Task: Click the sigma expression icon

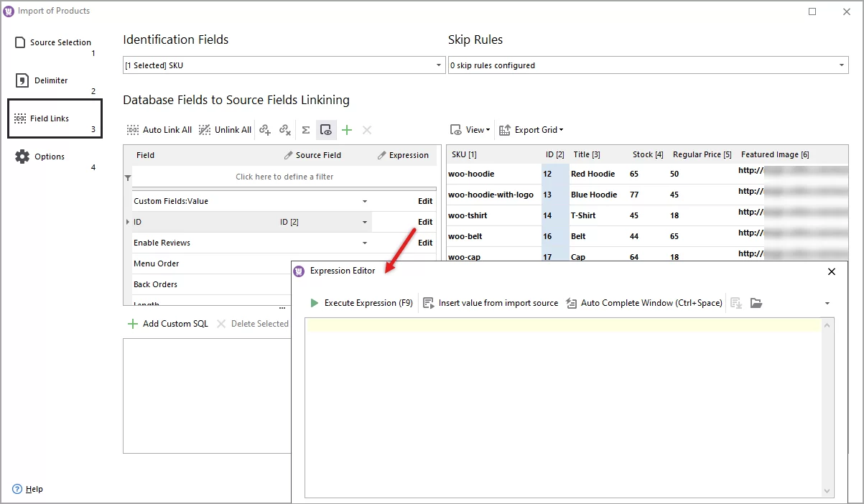Action: pyautogui.click(x=305, y=130)
